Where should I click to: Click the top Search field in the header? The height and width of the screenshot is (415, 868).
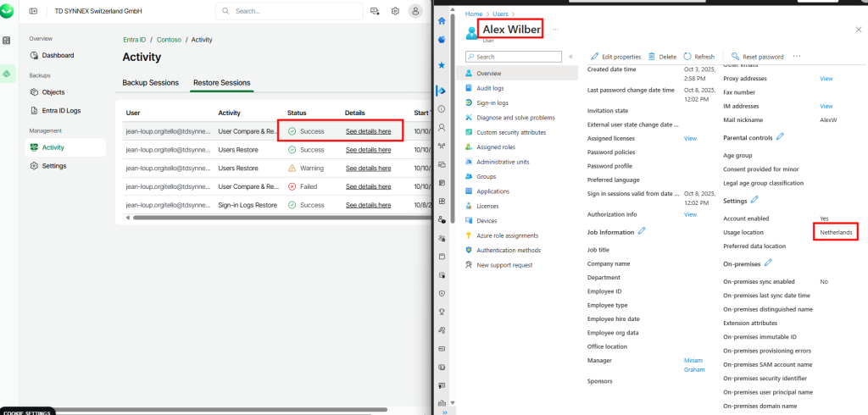288,11
